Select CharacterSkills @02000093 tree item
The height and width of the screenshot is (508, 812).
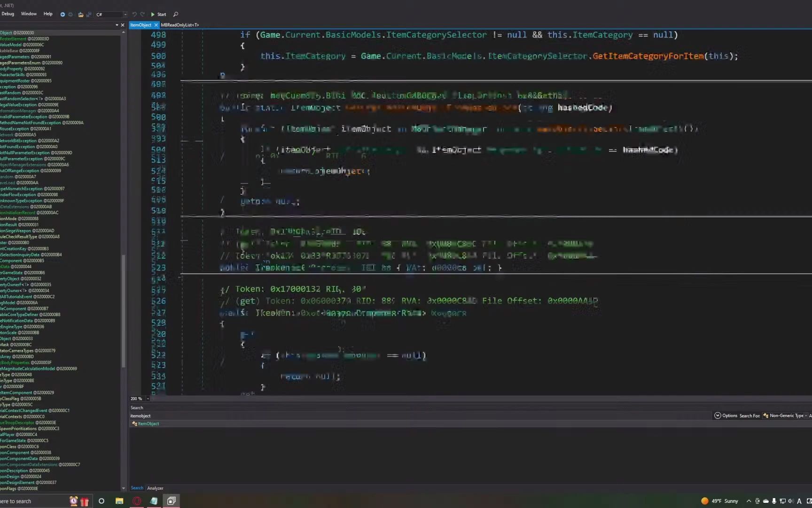tap(23, 75)
